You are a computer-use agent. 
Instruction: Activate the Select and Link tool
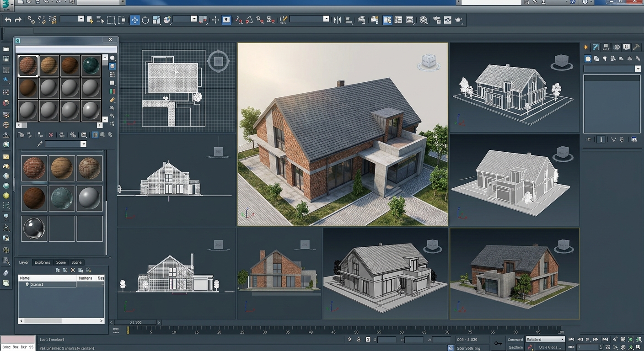pos(31,20)
